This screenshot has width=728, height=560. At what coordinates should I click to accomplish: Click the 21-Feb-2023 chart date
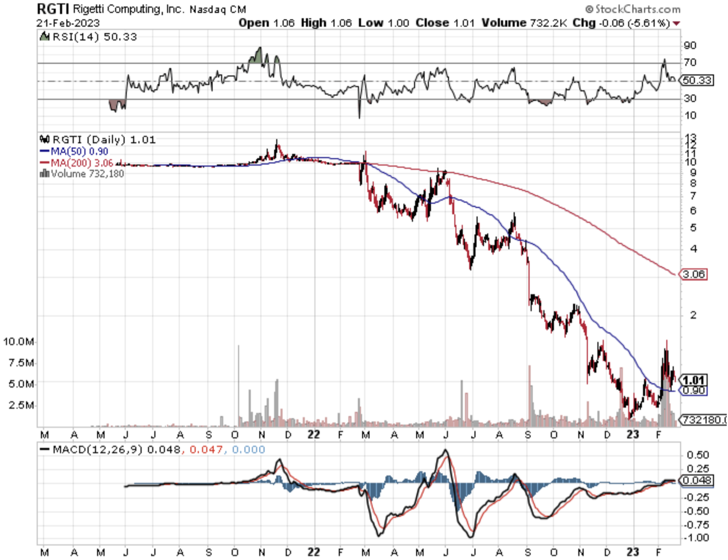point(68,23)
